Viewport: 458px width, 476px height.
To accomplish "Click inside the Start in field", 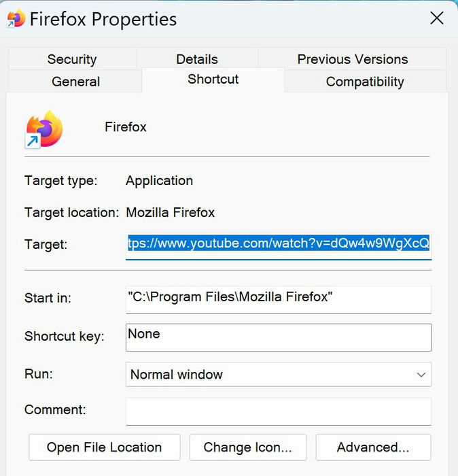I will (x=279, y=300).
